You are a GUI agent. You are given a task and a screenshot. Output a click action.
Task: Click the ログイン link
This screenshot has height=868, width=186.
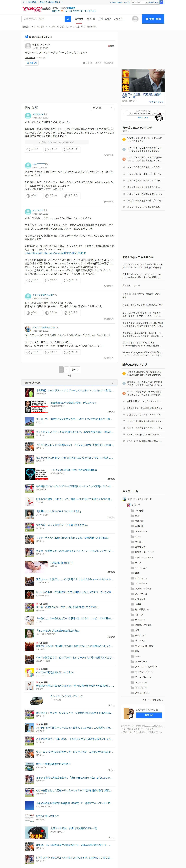(56, 11)
